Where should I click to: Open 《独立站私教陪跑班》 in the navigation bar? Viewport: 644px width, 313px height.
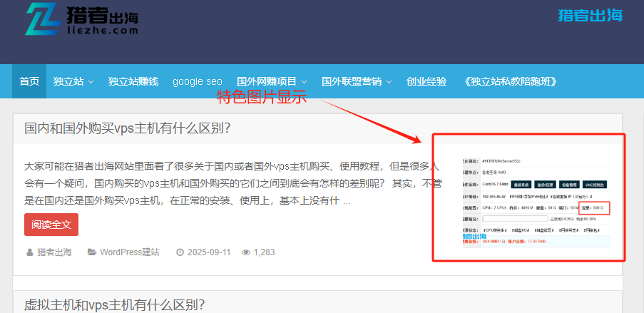pos(509,81)
